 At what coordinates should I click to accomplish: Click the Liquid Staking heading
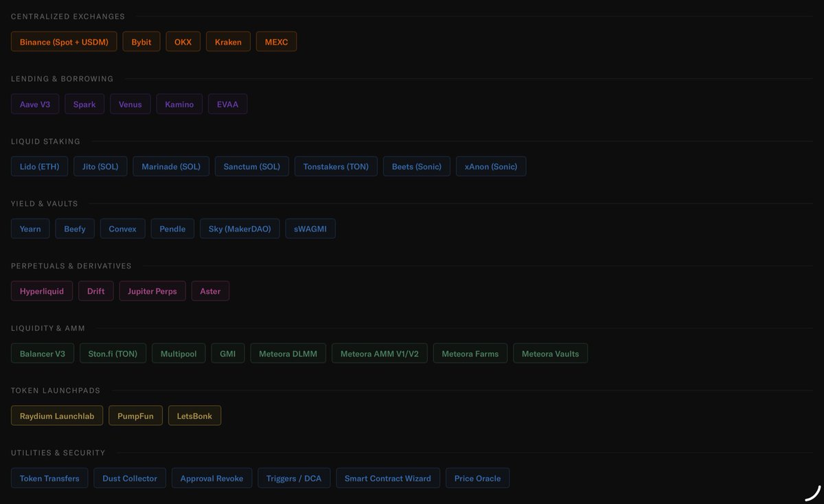(45, 141)
